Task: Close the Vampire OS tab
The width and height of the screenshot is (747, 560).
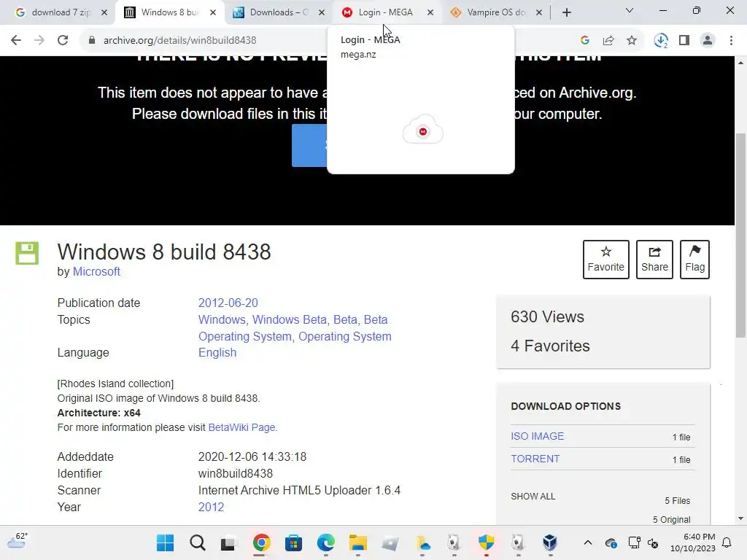Action: point(539,13)
